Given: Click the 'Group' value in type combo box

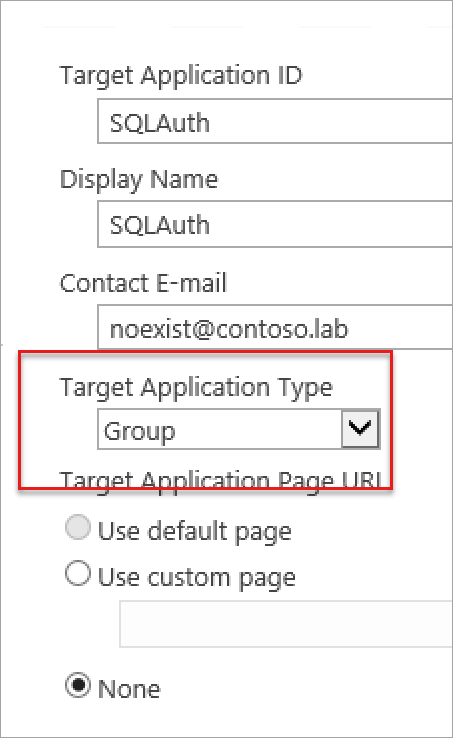Looking at the screenshot, I should click(140, 431).
